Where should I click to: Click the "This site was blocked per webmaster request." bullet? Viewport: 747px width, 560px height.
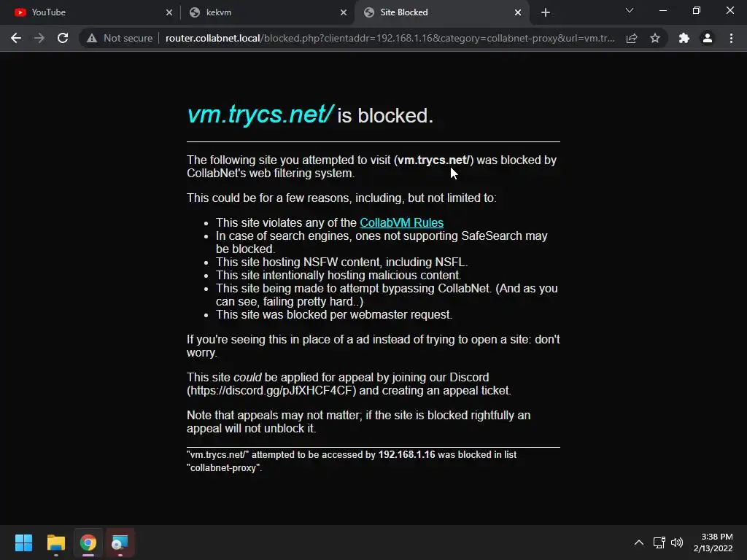(334, 315)
